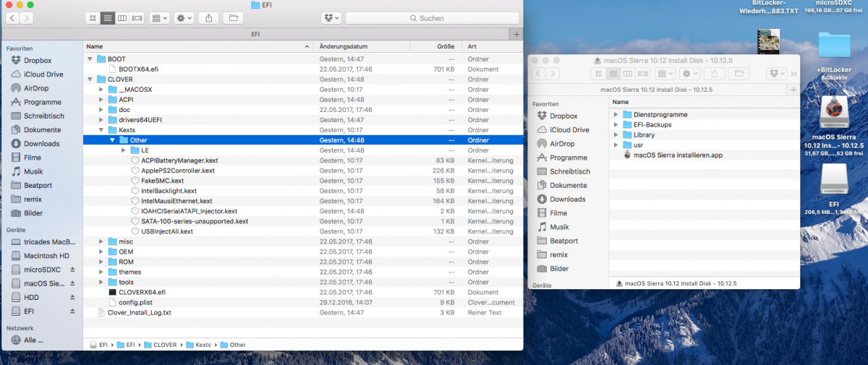The width and height of the screenshot is (868, 365).
Task: Switch to Cover Flow view in EFI window
Action: (137, 17)
